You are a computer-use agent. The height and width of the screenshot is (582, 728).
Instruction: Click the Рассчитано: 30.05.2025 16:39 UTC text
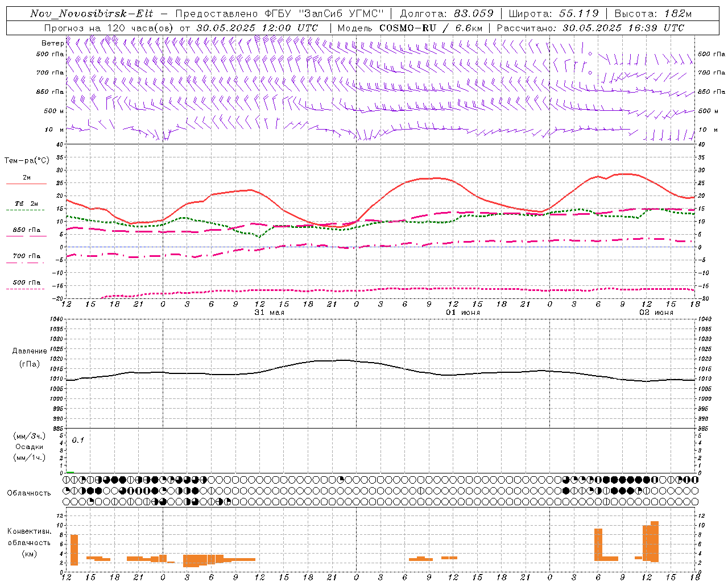click(x=590, y=28)
